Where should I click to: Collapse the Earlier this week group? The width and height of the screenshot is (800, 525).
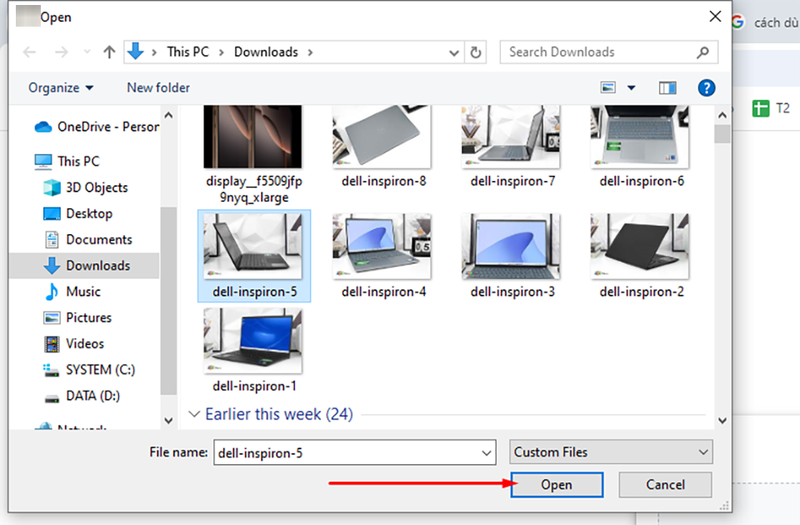pyautogui.click(x=194, y=414)
